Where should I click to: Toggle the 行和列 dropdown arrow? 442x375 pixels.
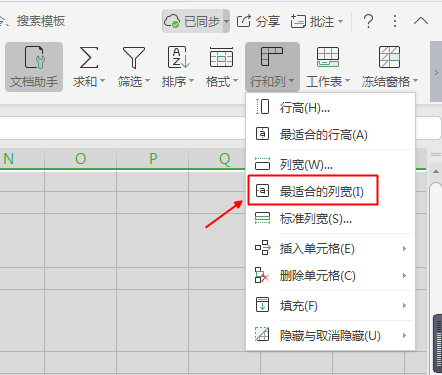point(291,81)
